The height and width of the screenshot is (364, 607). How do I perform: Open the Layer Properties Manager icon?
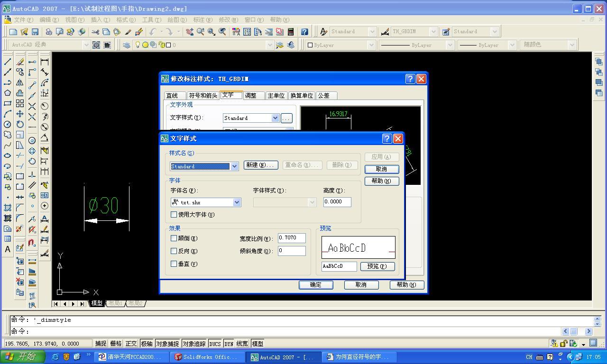pos(127,45)
